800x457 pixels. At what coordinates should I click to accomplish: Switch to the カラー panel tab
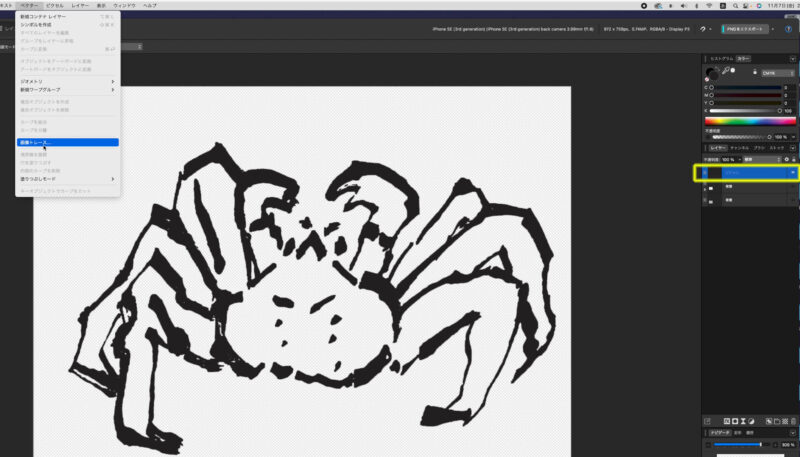tap(743, 59)
